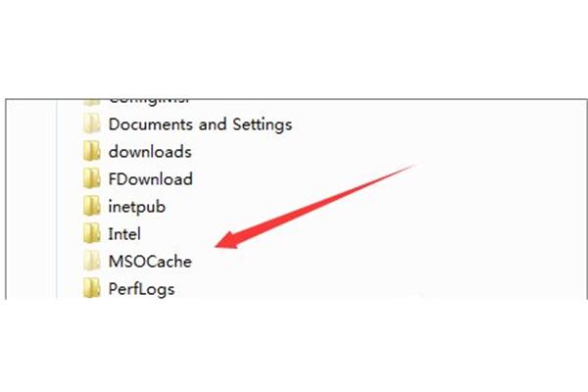Click the inetpub folder icon
This screenshot has height=392, width=588.
coord(91,206)
